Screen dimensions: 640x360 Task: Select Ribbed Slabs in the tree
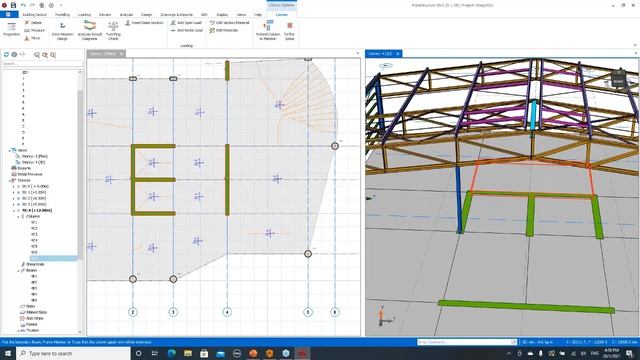click(36, 312)
